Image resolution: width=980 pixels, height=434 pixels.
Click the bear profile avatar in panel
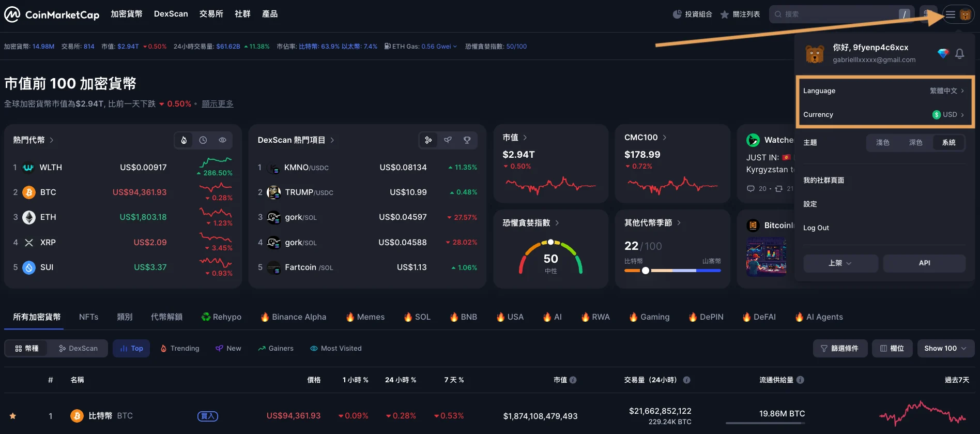(x=815, y=54)
